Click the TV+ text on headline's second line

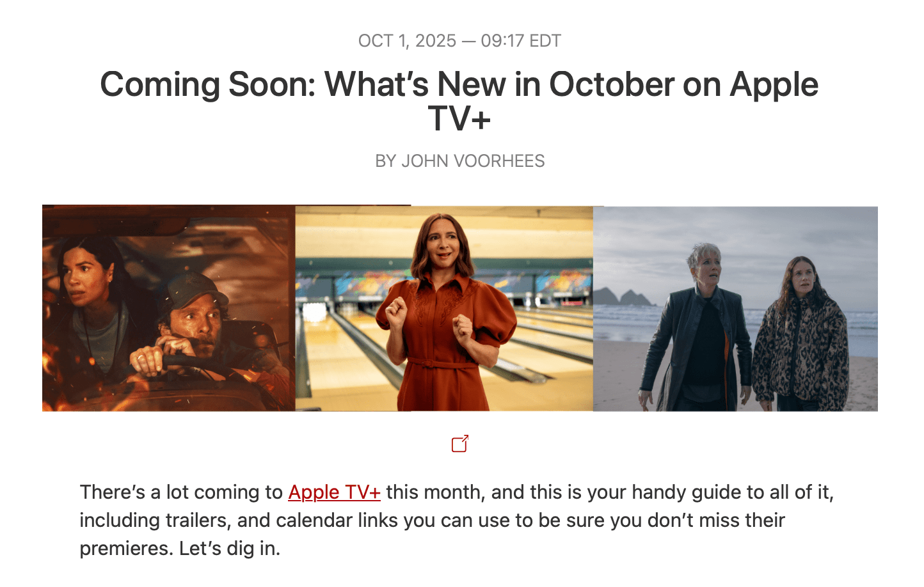459,118
